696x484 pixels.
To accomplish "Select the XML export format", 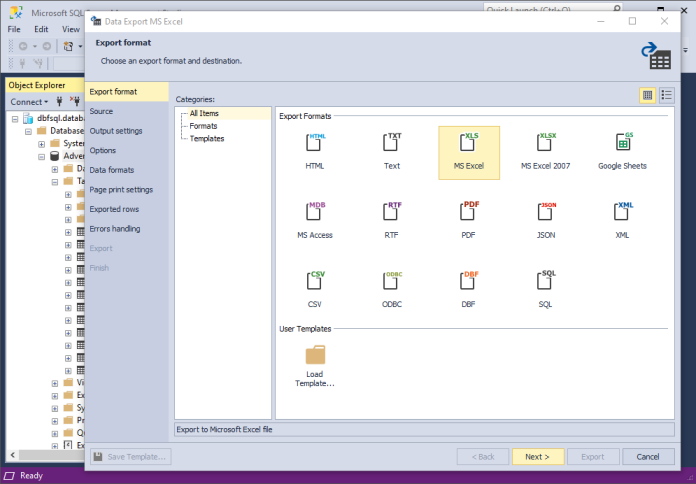I will pyautogui.click(x=622, y=221).
